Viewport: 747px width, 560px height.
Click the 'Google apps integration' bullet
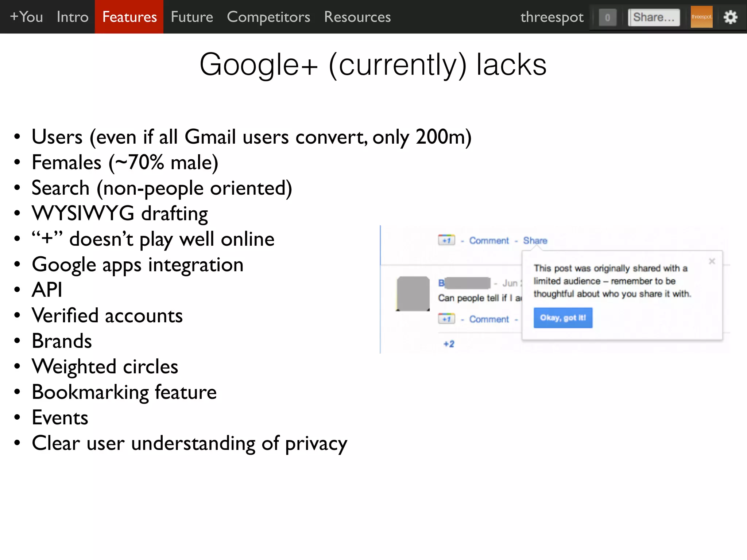click(138, 265)
